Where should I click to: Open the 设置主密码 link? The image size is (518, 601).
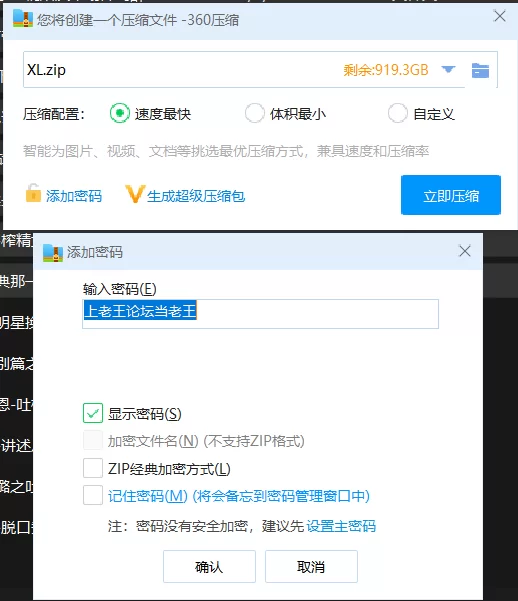(341, 526)
